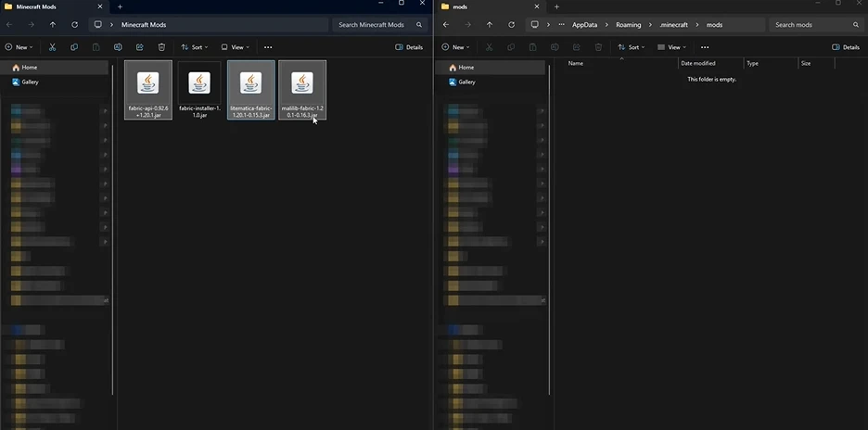The width and height of the screenshot is (868, 430).
Task: Cut selected files in Minecraft Mods window
Action: click(52, 46)
